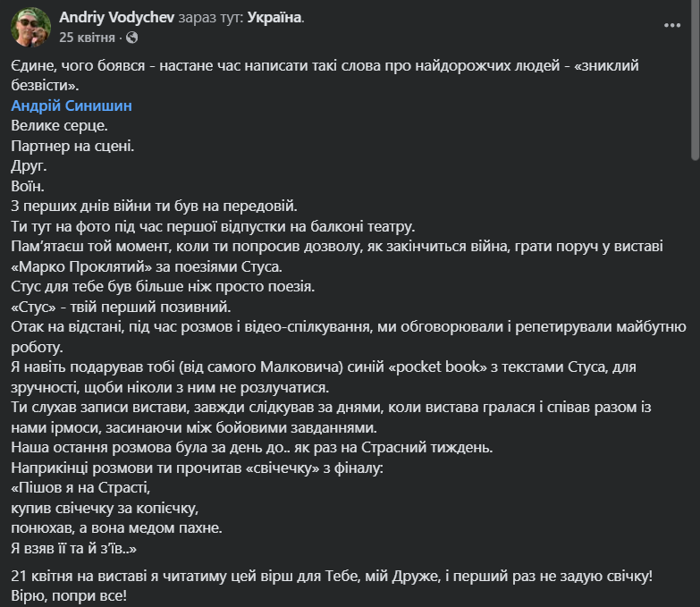The width and height of the screenshot is (700, 607).
Task: Click the verse line "Я взяв її та й з'їв..»"
Action: [75, 548]
